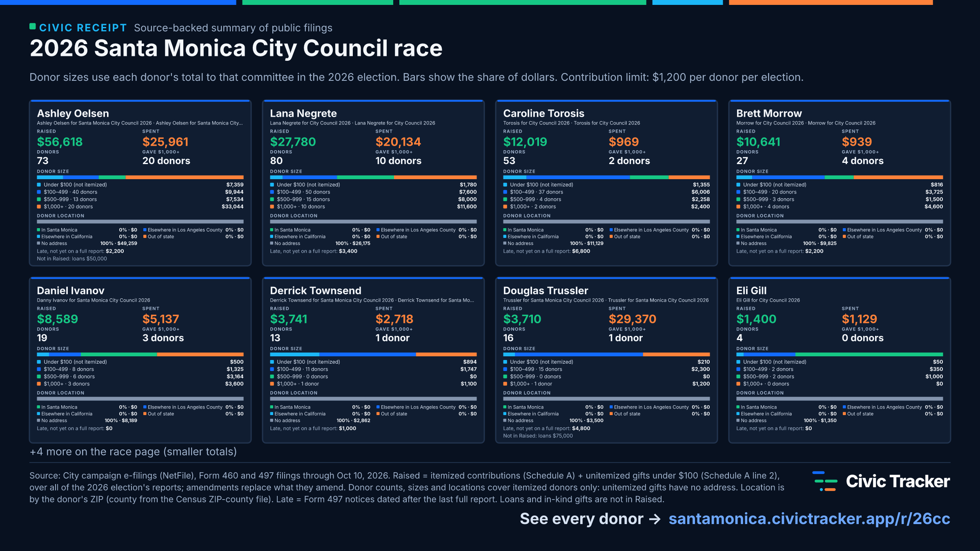
Task: Click blue Elsewhere in Los Angeles County swatch in Eli Gill's card
Action: [844, 407]
